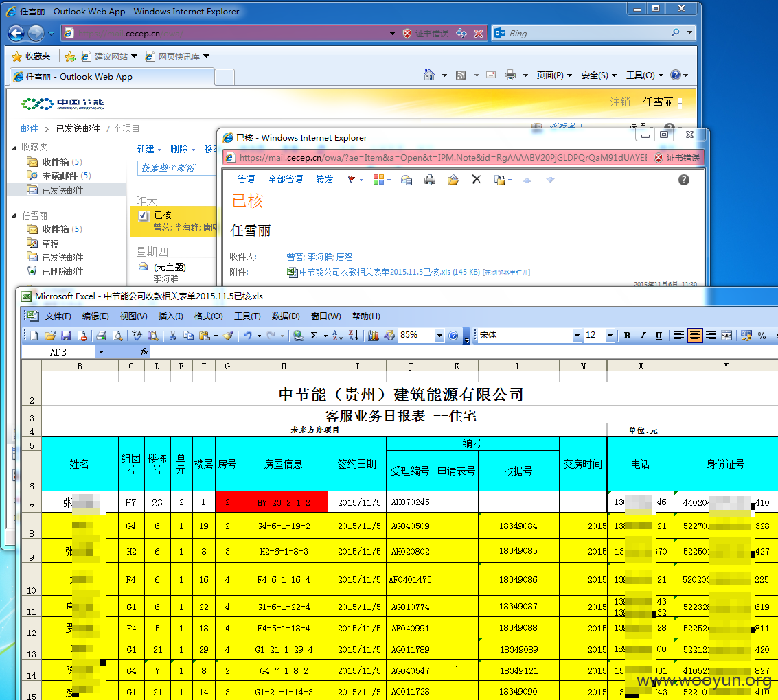Image resolution: width=778 pixels, height=700 pixels.
Task: Open the zoom 85% dropdown
Action: click(x=439, y=336)
